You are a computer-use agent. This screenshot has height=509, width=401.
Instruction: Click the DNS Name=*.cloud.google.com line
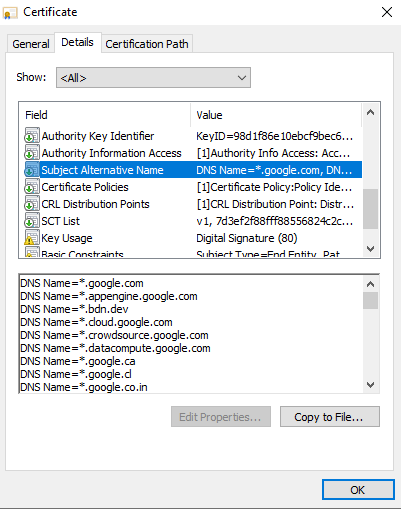pos(96,322)
